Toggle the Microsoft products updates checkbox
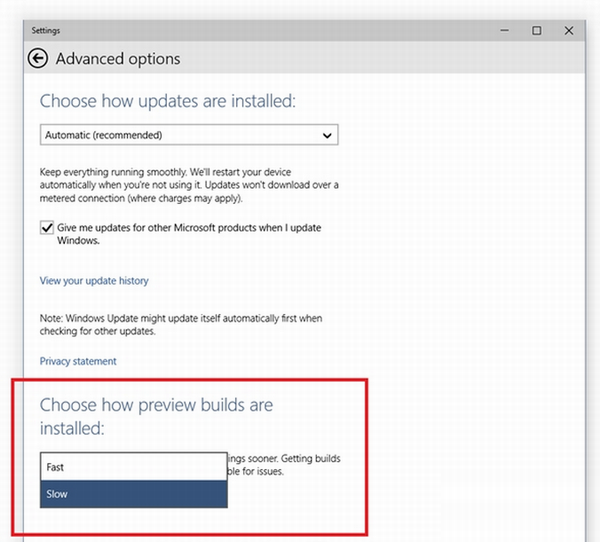600x542 pixels. [x=47, y=228]
